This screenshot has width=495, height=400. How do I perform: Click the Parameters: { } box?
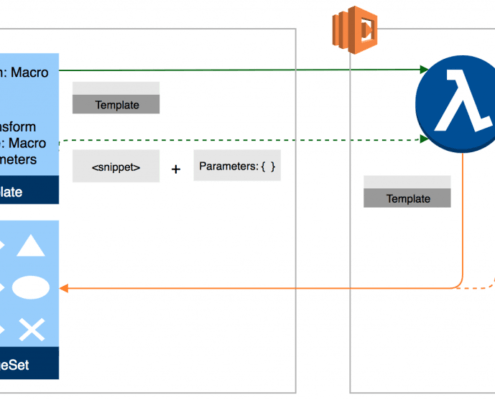pyautogui.click(x=237, y=166)
